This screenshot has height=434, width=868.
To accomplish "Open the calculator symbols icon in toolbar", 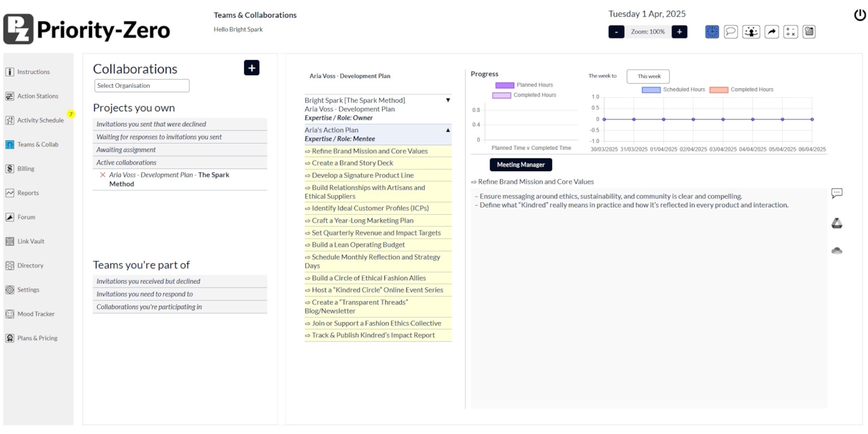I will [790, 32].
